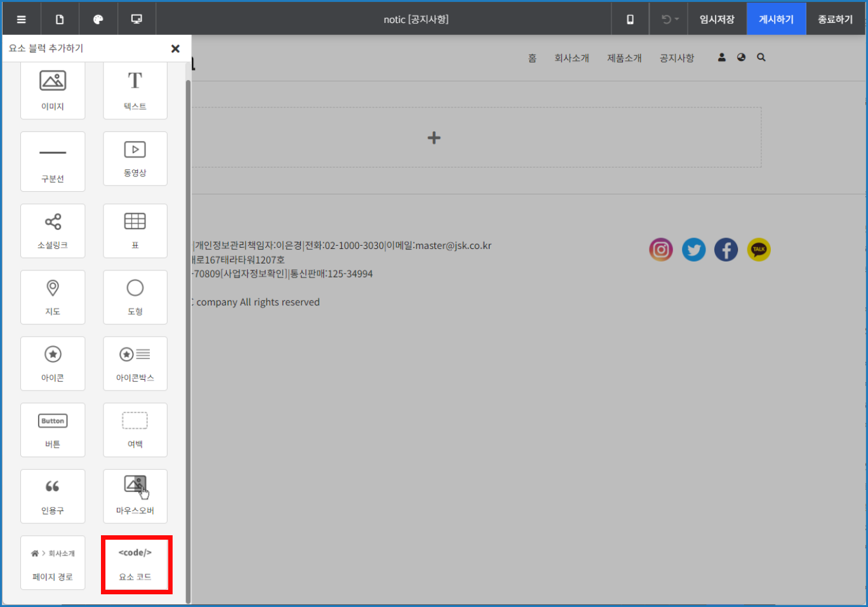The height and width of the screenshot is (607, 868).
Task: Click the 게시하기 publish button
Action: 776,19
